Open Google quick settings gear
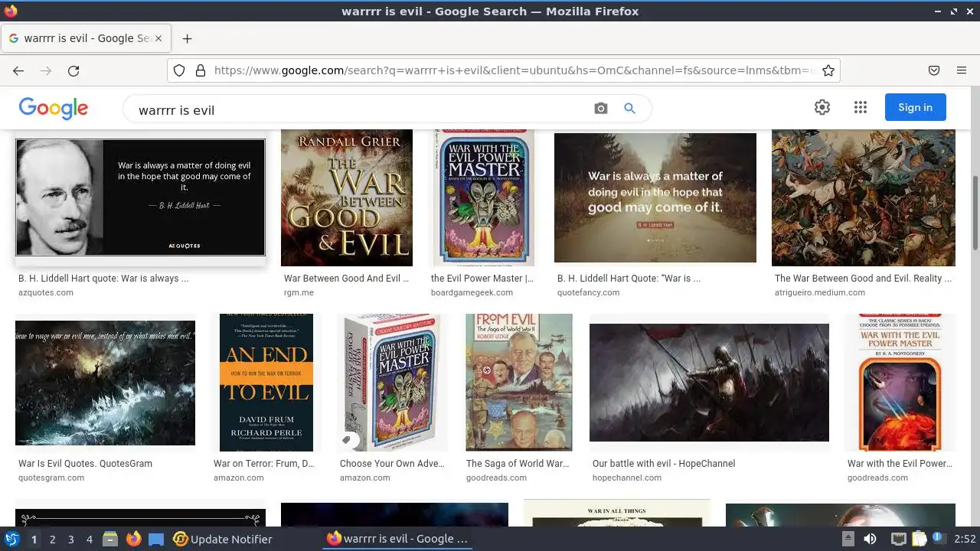Viewport: 980px width, 551px height. 822,107
